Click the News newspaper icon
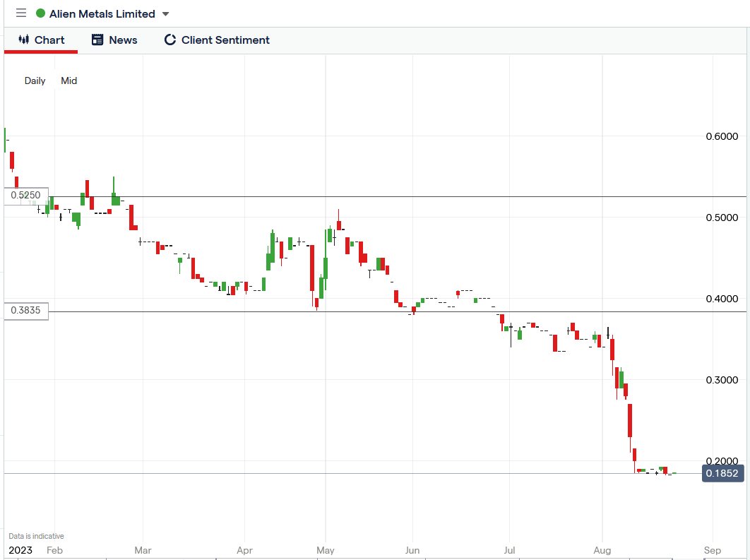750x560 pixels. 97,40
